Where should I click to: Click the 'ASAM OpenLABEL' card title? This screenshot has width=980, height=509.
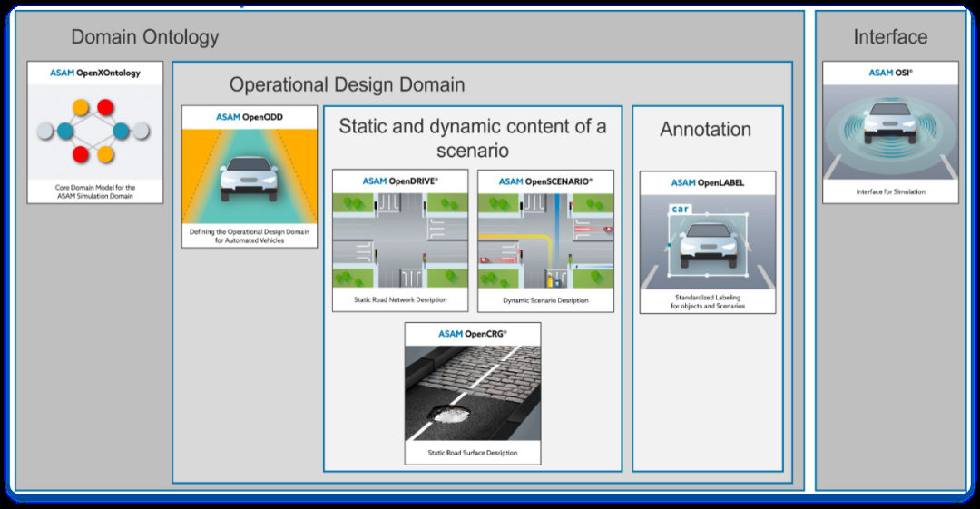click(x=708, y=182)
